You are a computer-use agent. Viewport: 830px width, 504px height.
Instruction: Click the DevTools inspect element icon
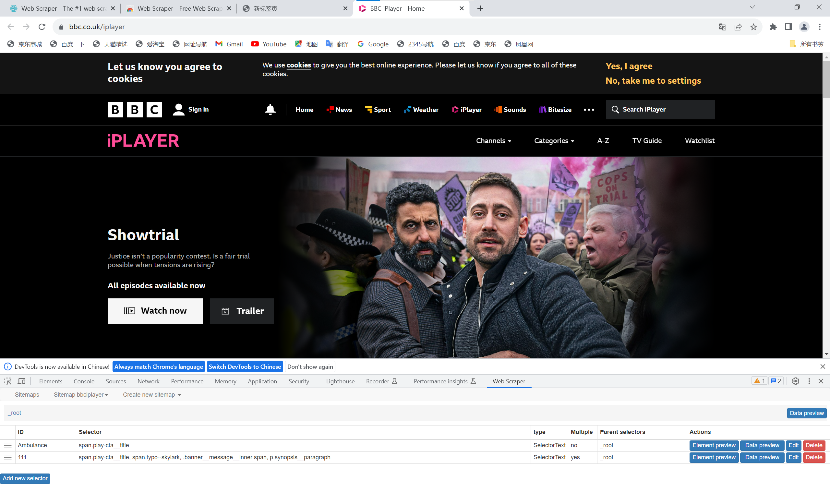tap(8, 381)
